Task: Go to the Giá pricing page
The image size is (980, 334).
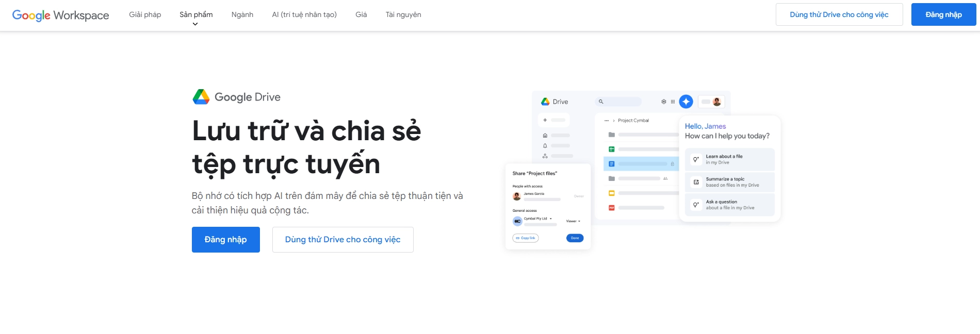Action: (361, 14)
